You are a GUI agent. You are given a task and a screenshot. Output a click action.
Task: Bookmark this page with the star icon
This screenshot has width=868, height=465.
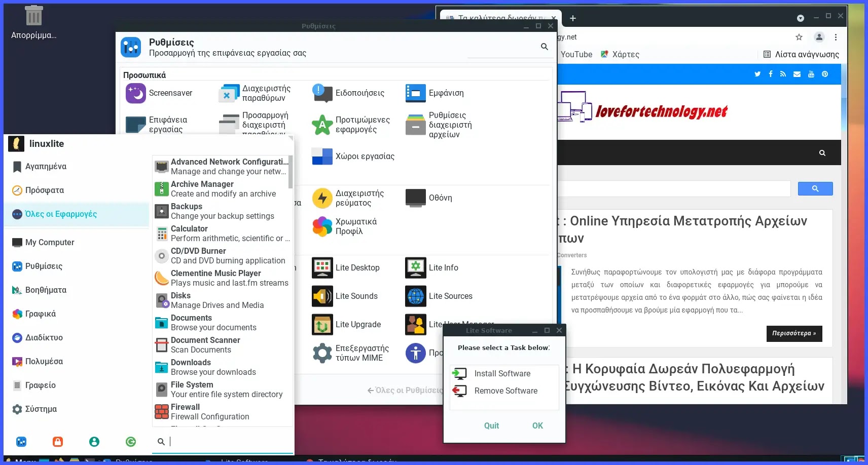click(799, 37)
